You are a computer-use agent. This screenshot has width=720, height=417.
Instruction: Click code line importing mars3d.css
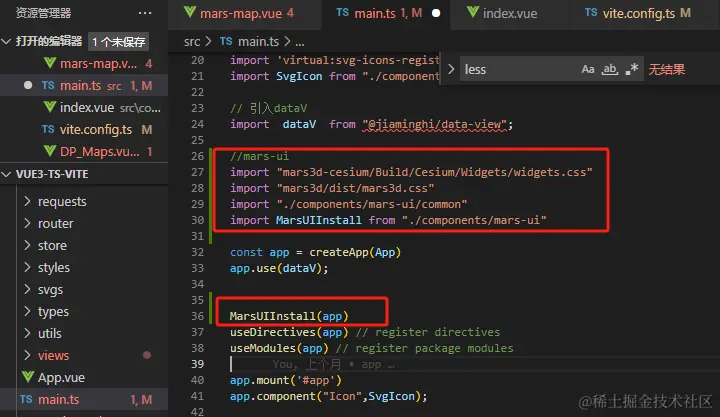332,188
